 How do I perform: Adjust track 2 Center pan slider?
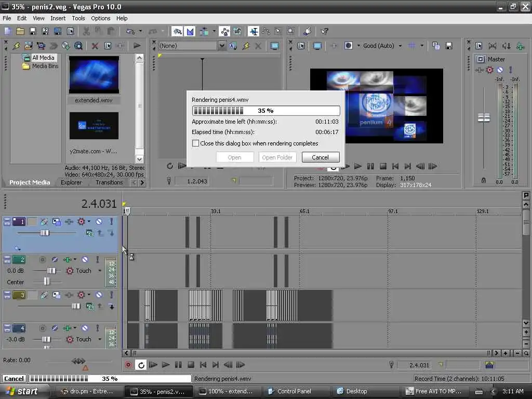46,281
